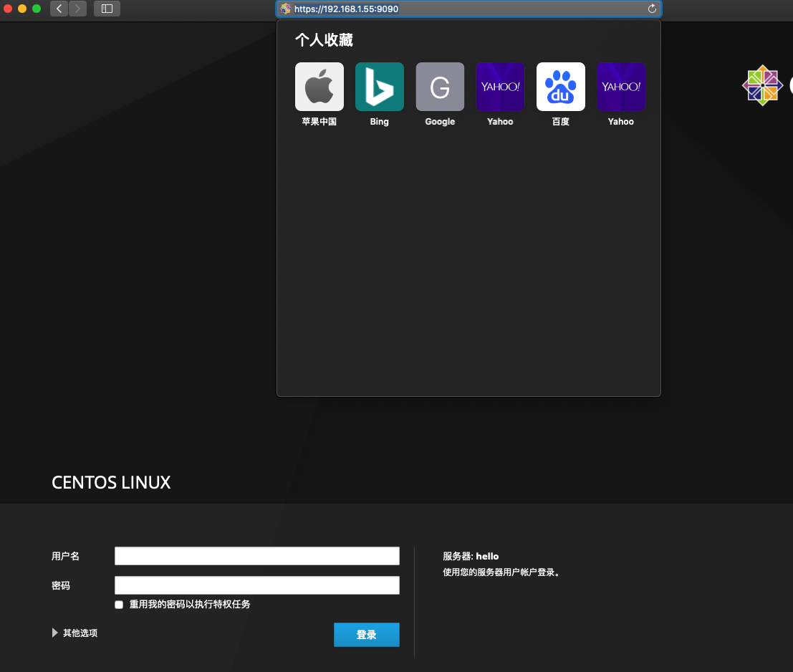The height and width of the screenshot is (672, 793).
Task: Reload the current page
Action: tap(651, 9)
